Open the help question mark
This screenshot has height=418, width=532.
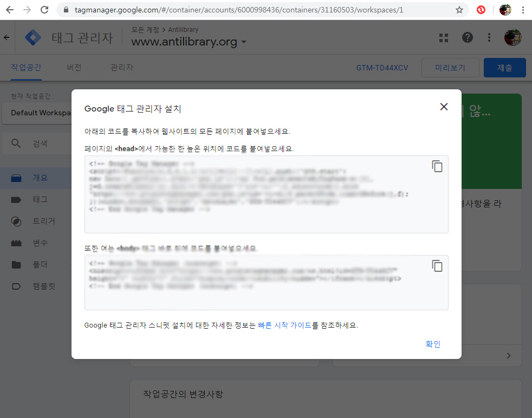[x=467, y=37]
